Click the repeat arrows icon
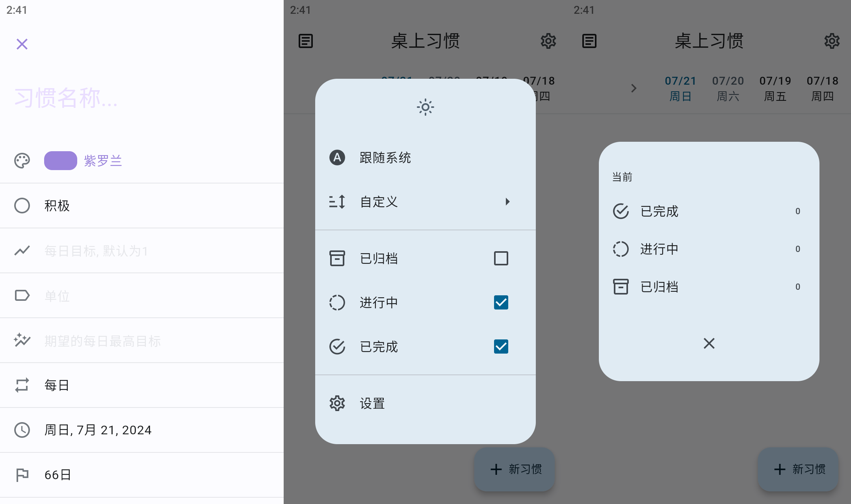Image resolution: width=851 pixels, height=504 pixels. [x=22, y=385]
